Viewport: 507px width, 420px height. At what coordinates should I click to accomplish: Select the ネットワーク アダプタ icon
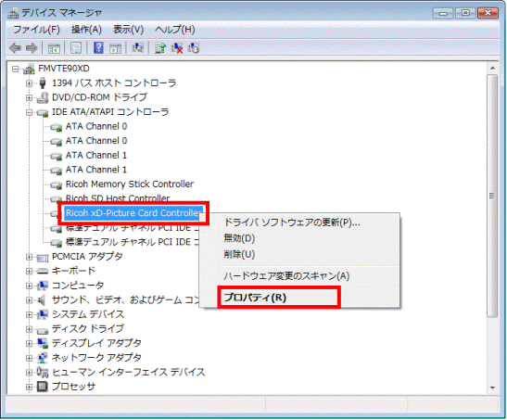point(43,358)
